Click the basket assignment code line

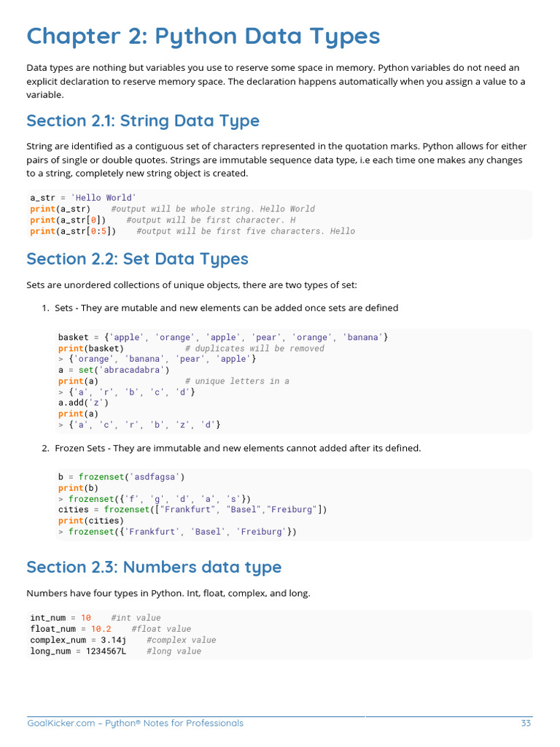coord(223,337)
